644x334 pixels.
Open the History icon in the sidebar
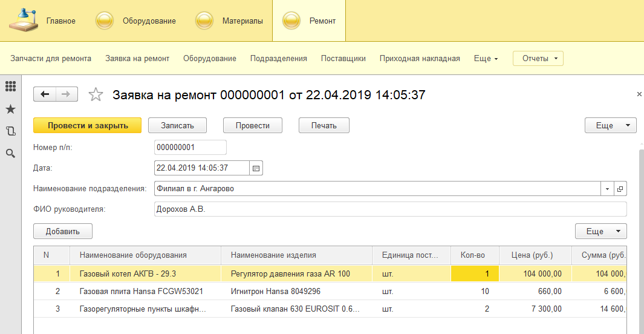coord(11,131)
